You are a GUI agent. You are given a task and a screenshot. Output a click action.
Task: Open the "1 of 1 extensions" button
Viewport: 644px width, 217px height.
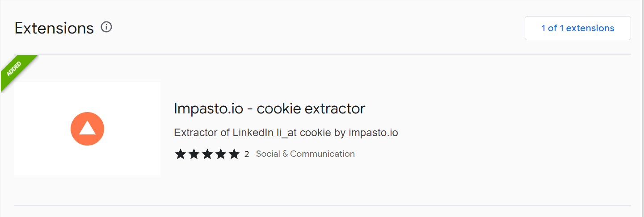(x=578, y=28)
